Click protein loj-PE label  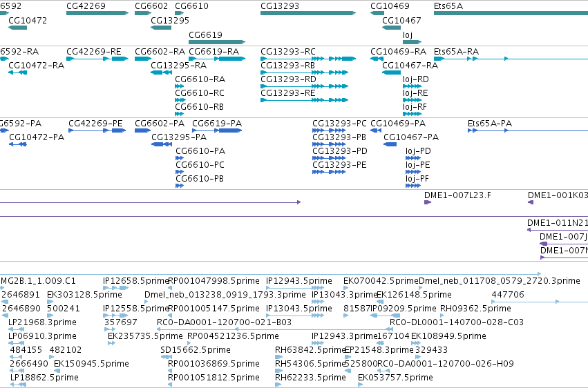pyautogui.click(x=418, y=165)
